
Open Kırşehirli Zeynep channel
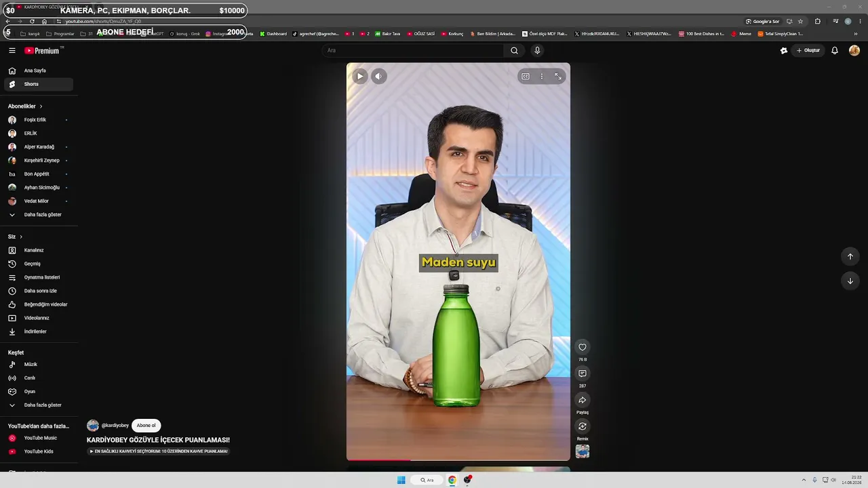tap(39, 161)
